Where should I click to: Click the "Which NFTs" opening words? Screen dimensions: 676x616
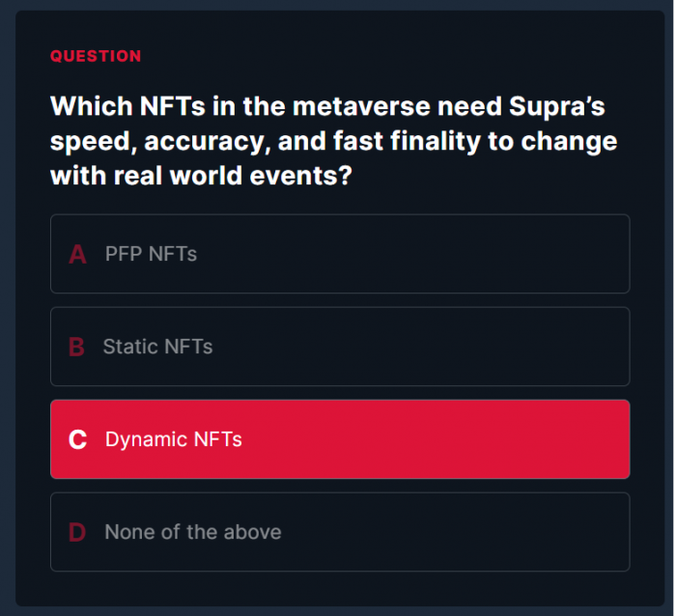click(108, 106)
